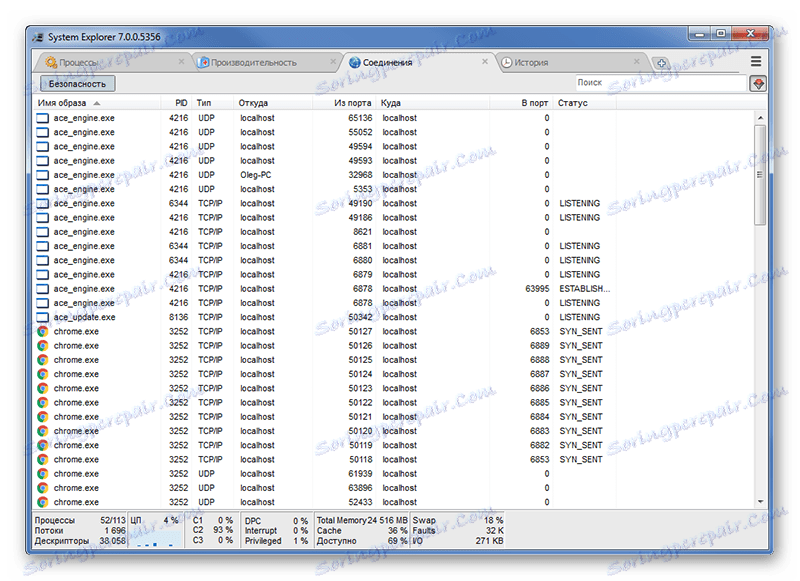800x581 pixels.
Task: Click the vertical scrollbar thumb
Action: [x=760, y=174]
